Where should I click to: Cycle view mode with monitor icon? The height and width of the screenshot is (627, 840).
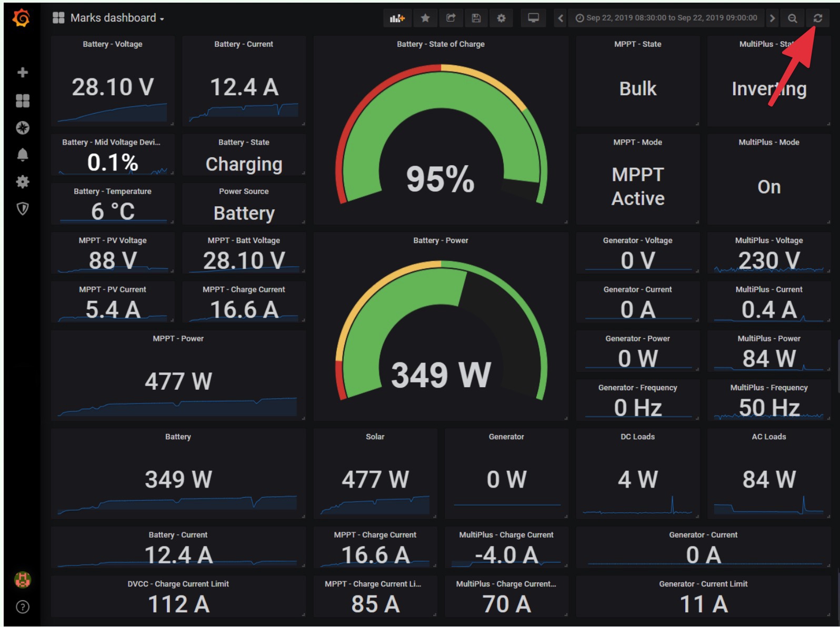[534, 18]
